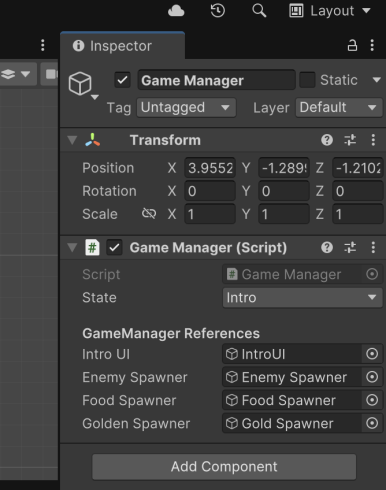This screenshot has width=386, height=490.
Task: Click the Scale X value field
Action: [x=210, y=214]
